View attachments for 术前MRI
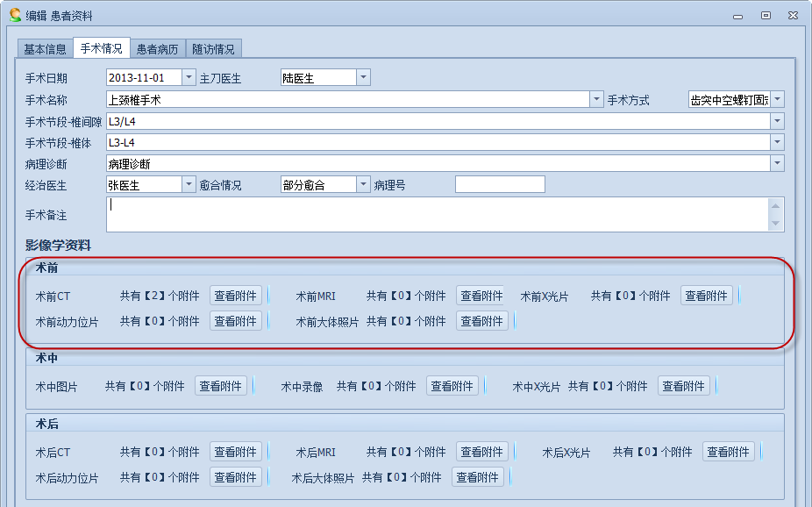 coord(481,296)
